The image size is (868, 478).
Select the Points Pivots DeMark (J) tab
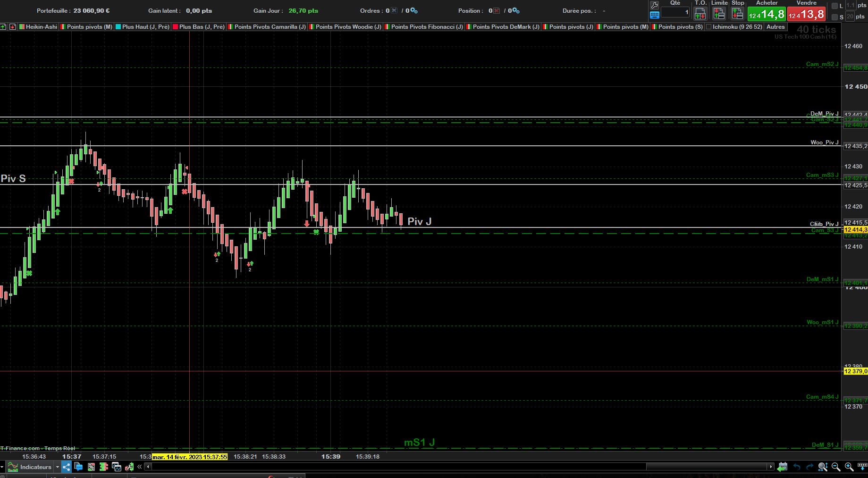click(x=503, y=27)
